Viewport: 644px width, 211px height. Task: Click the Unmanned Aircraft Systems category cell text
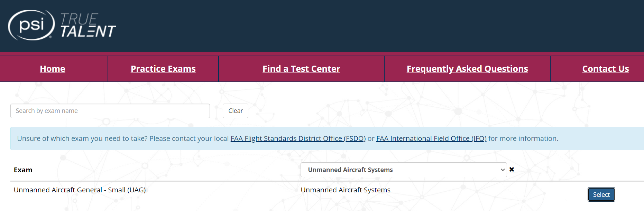[346, 190]
